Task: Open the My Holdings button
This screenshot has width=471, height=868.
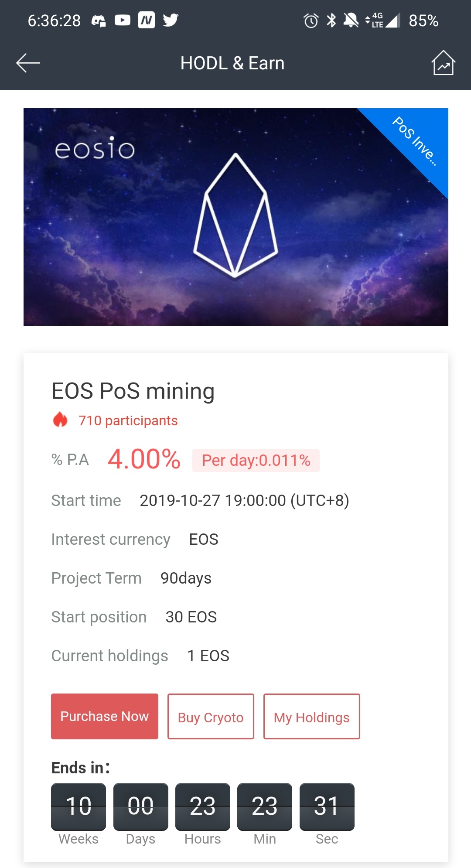Action: click(312, 716)
